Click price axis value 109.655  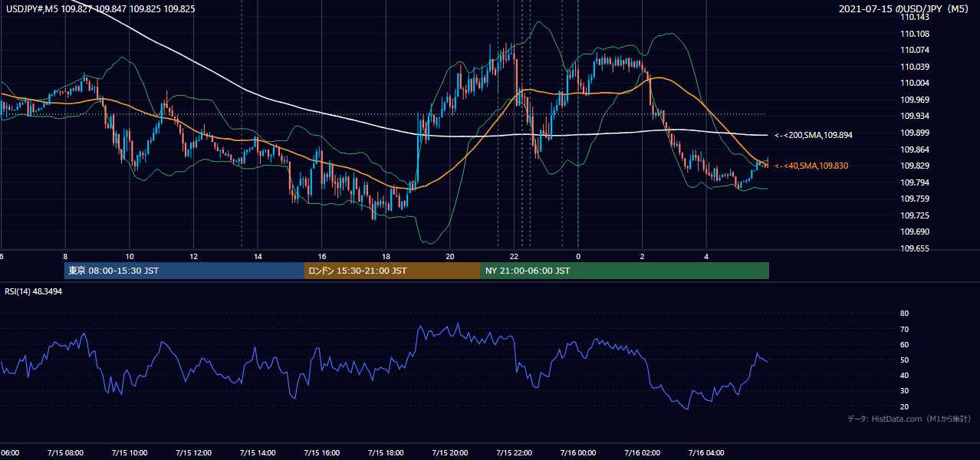(x=916, y=248)
